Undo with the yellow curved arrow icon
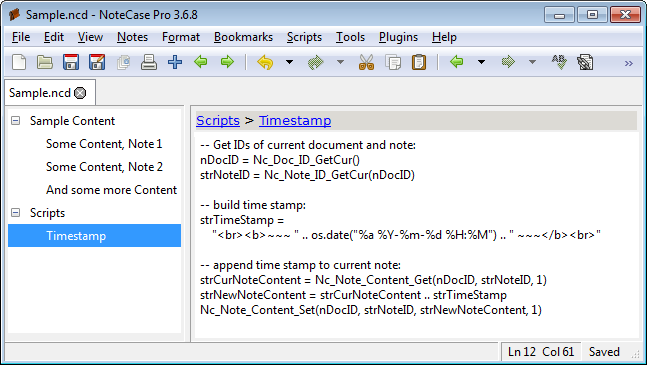 (x=265, y=63)
